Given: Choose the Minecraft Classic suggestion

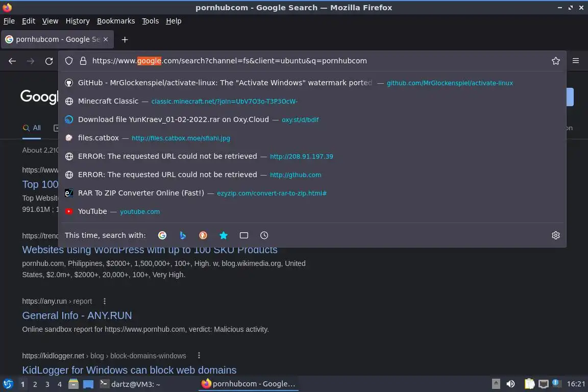Looking at the screenshot, I should tap(312, 101).
